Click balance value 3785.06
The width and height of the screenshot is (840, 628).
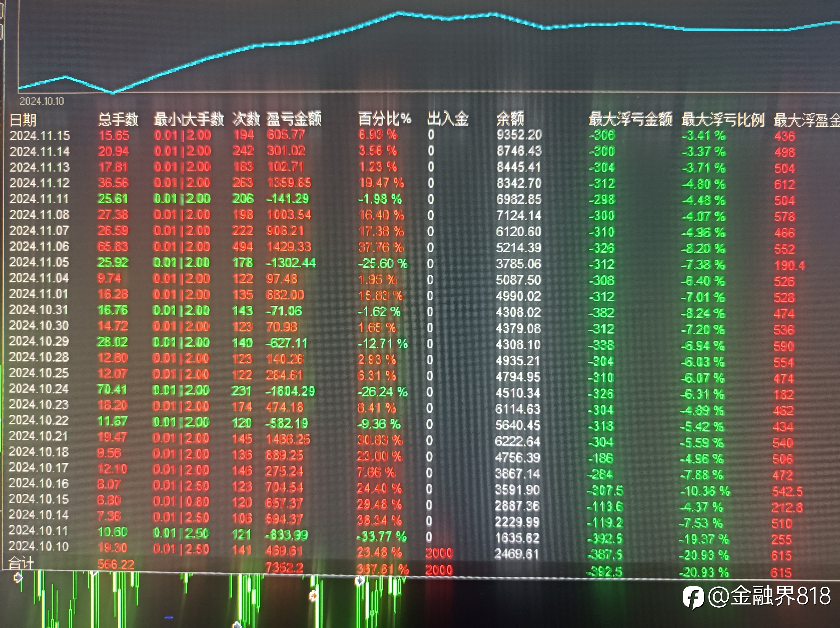[518, 264]
